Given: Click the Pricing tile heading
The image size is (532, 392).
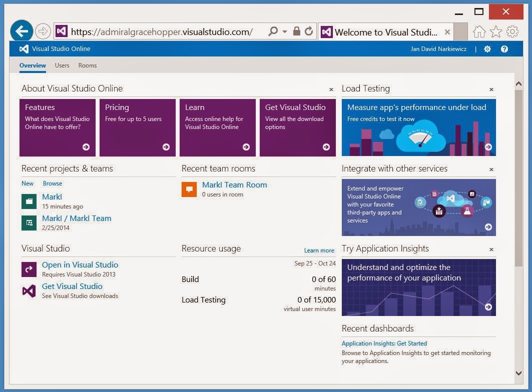Looking at the screenshot, I should click(117, 107).
